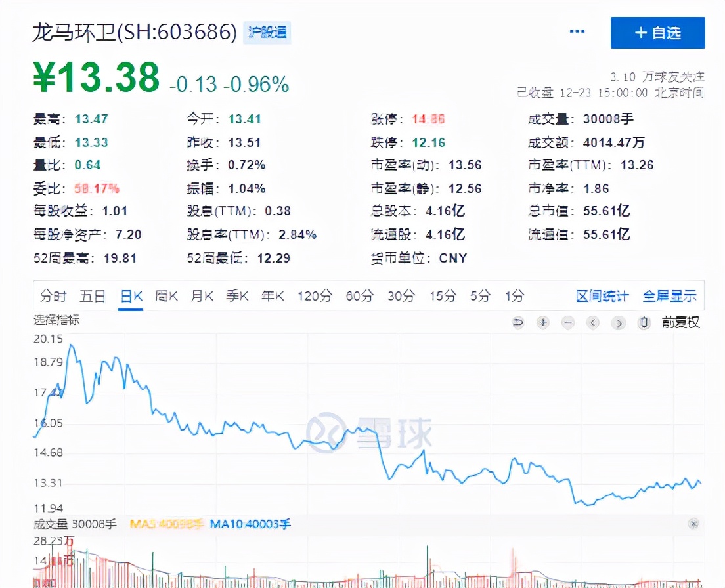725x588 pixels.
Task: Click 总市值 value 55.61亿
Action: (606, 211)
